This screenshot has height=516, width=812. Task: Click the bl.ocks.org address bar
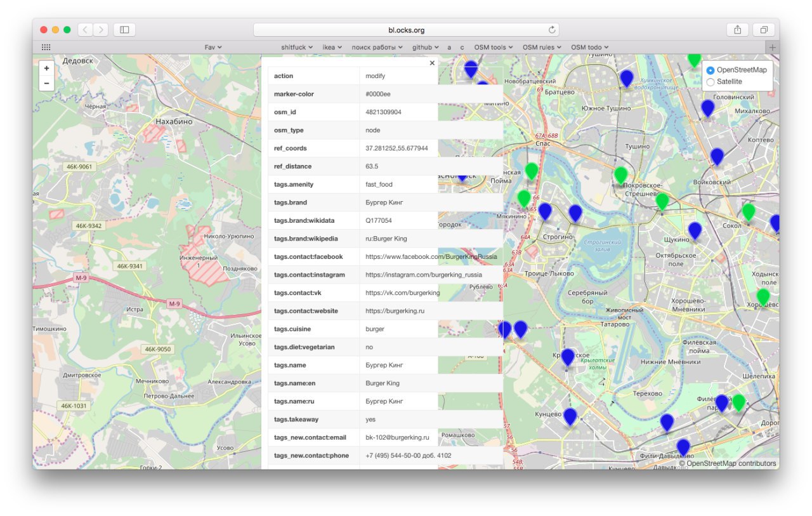[406, 30]
